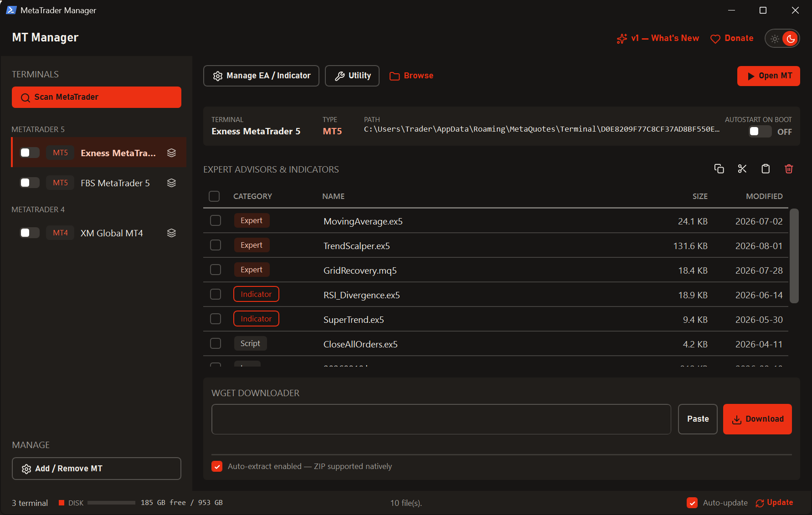This screenshot has height=515, width=812.
Task: Click the Donate heart link
Action: (732, 39)
